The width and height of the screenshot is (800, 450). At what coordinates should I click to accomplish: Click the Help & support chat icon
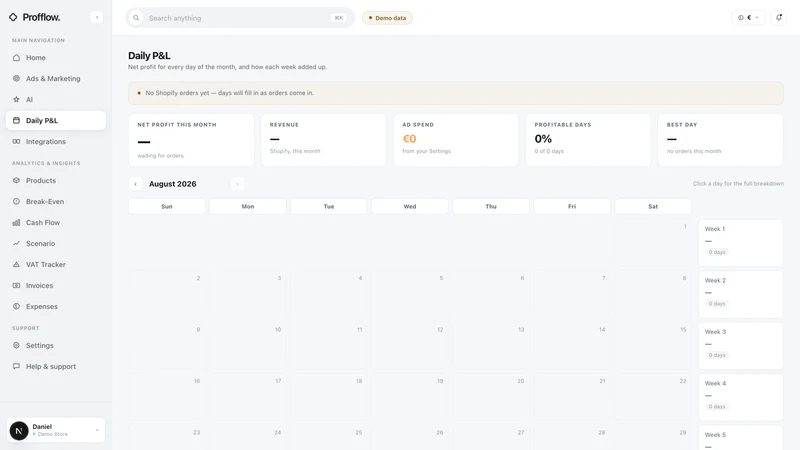(16, 366)
